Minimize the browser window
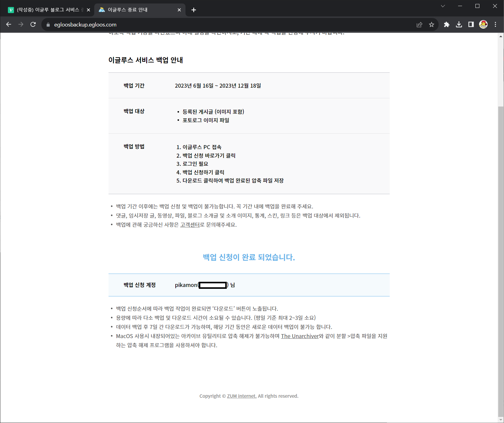This screenshot has height=423, width=504. (x=460, y=6)
